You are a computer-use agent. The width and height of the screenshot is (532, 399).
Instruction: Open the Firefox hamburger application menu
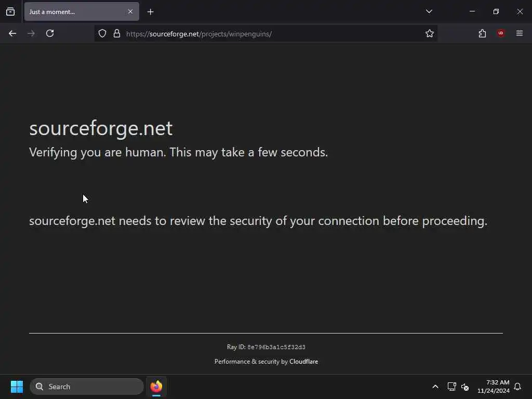click(520, 33)
